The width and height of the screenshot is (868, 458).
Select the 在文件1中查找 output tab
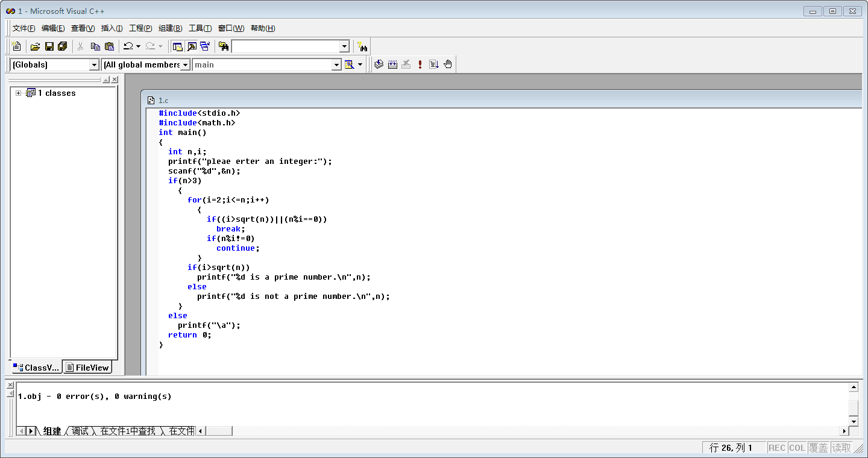[128, 431]
